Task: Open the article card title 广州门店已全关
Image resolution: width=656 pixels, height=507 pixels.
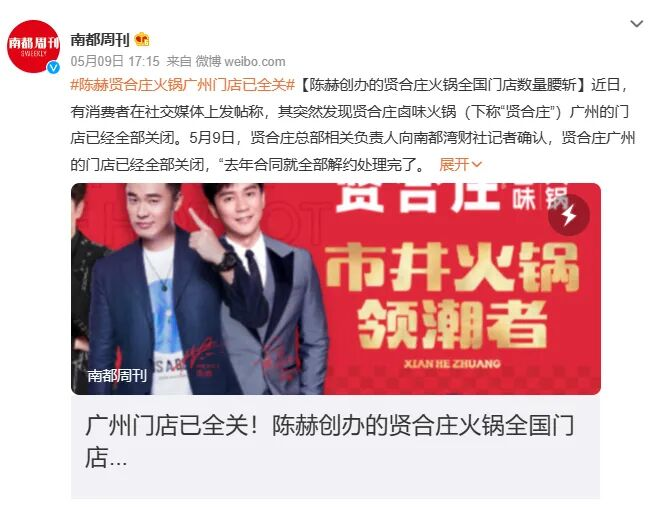Action: click(330, 426)
